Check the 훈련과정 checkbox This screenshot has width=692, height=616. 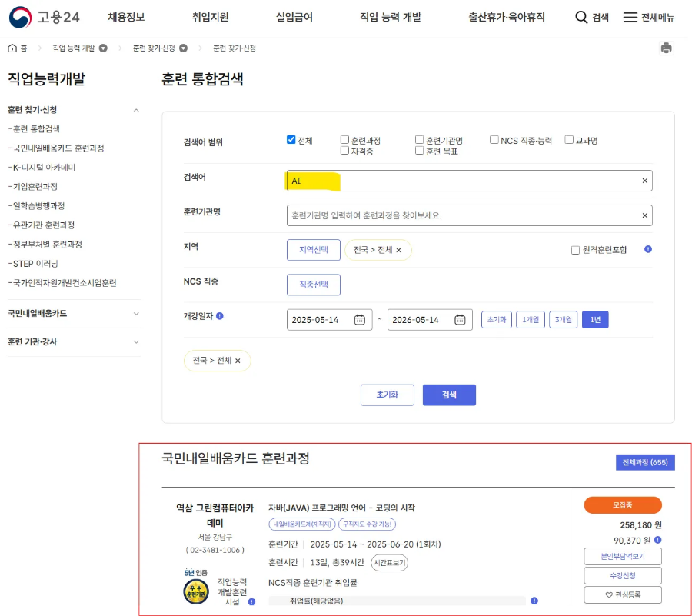click(x=343, y=138)
